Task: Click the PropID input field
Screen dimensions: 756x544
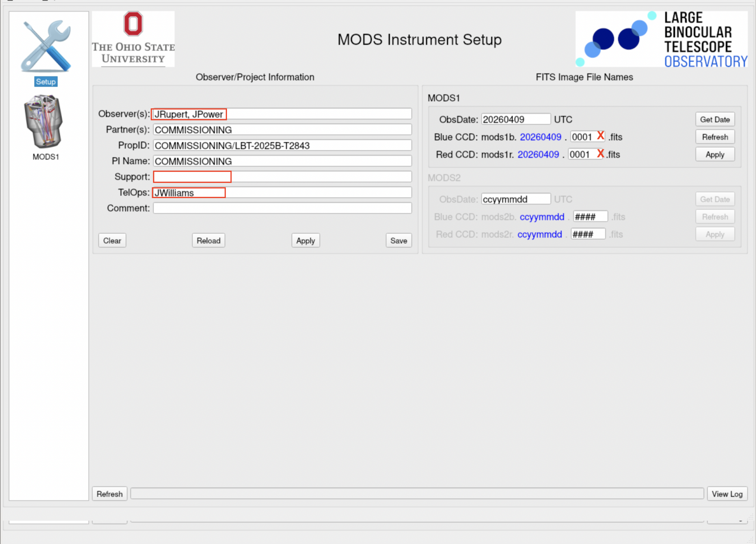Action: coord(282,146)
